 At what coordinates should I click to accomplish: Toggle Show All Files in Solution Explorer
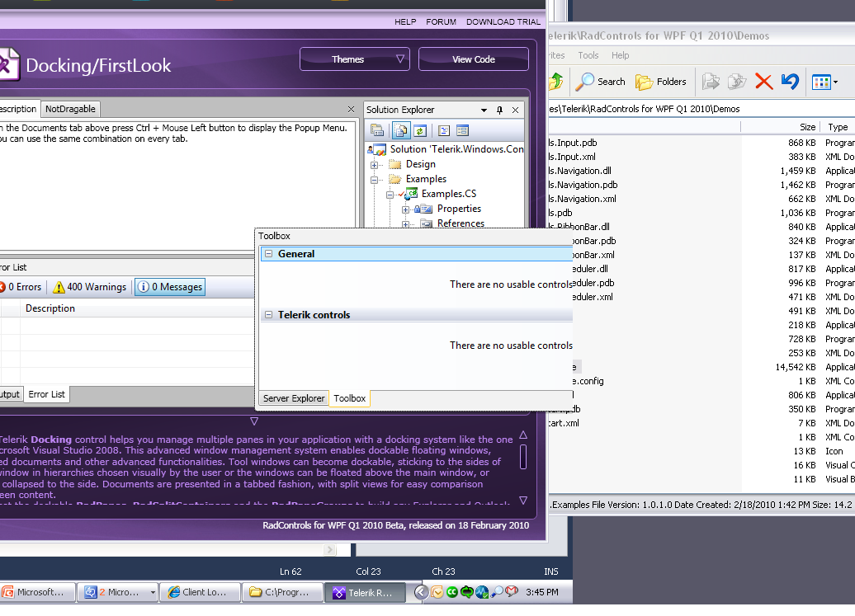coord(400,130)
